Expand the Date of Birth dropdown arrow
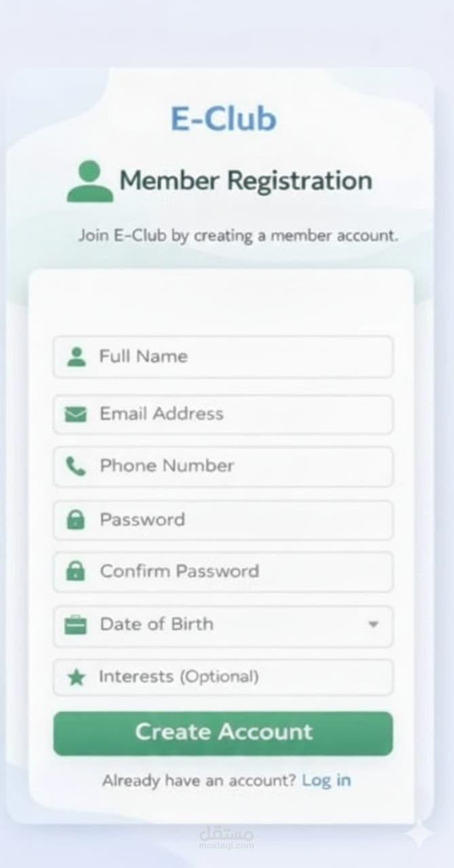The width and height of the screenshot is (454, 868). [373, 624]
